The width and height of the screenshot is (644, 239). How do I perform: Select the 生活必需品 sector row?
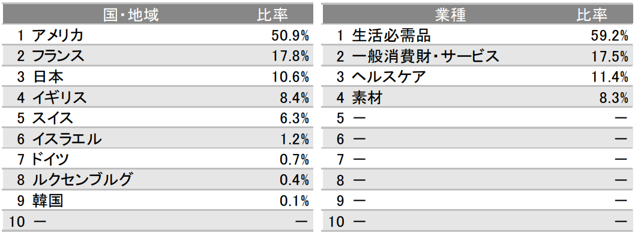[x=477, y=36]
